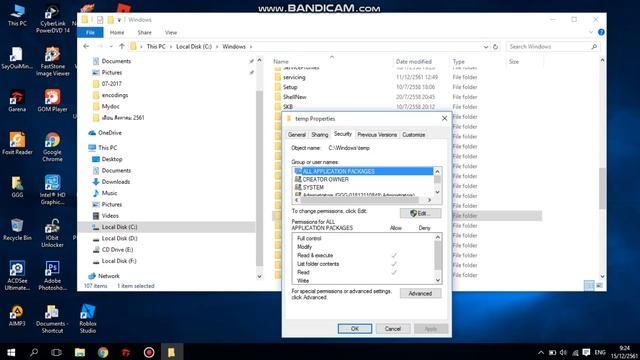Open Task View on taskbar
This screenshot has height=360, width=640.
point(57,352)
